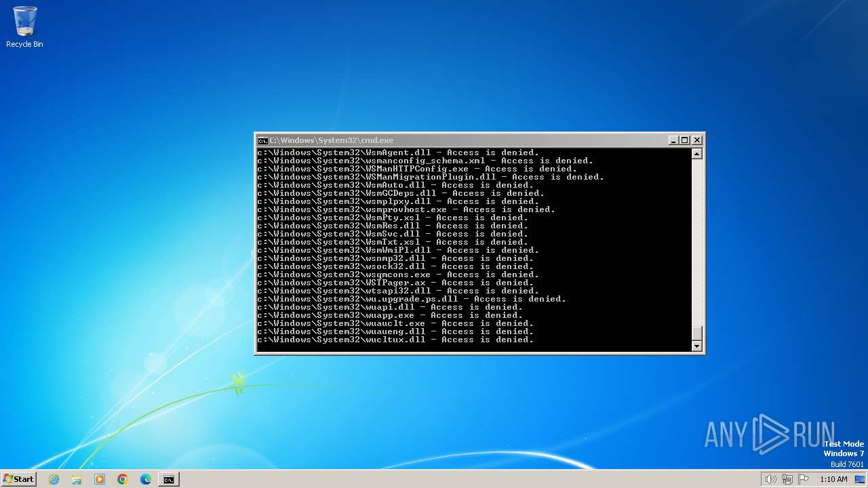The image size is (868, 488).
Task: Click the wuapp.exe output line
Action: point(390,315)
